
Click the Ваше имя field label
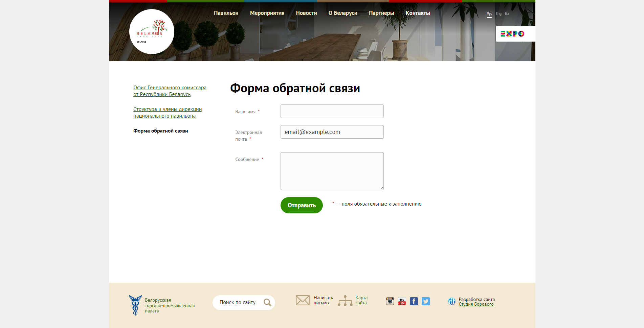pyautogui.click(x=245, y=112)
